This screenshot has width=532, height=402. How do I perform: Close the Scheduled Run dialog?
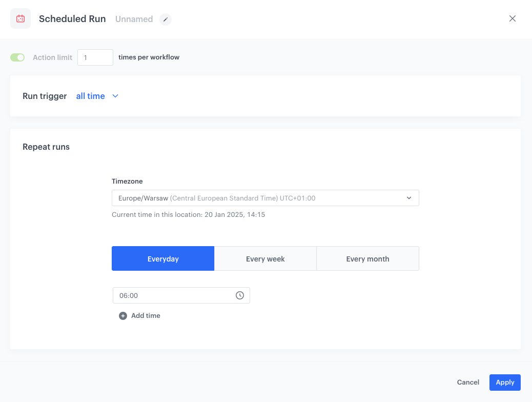(512, 19)
